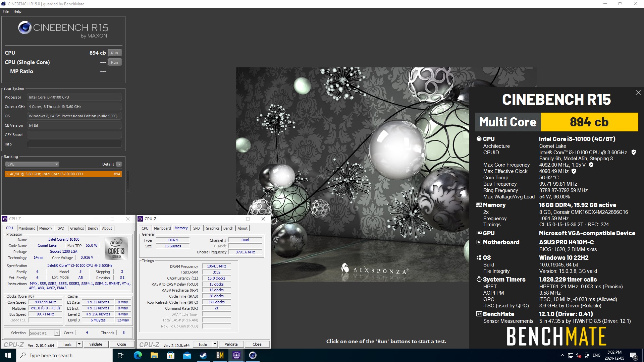Select the 4C/8T i3-10100 ranking row
This screenshot has width=644, height=362.
[63, 174]
